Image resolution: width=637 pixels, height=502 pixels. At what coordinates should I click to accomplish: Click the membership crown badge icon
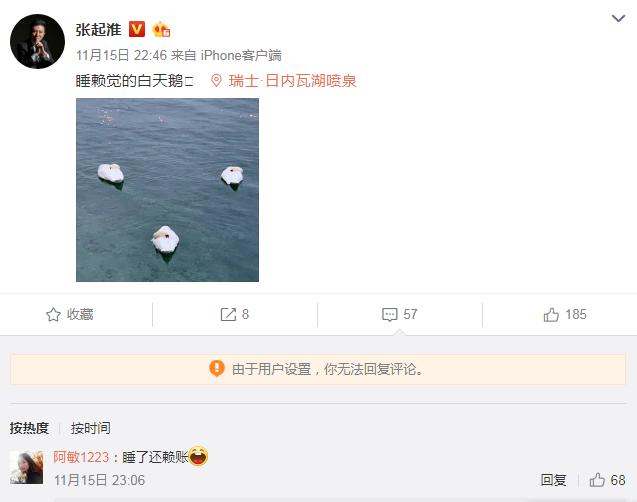[x=161, y=30]
